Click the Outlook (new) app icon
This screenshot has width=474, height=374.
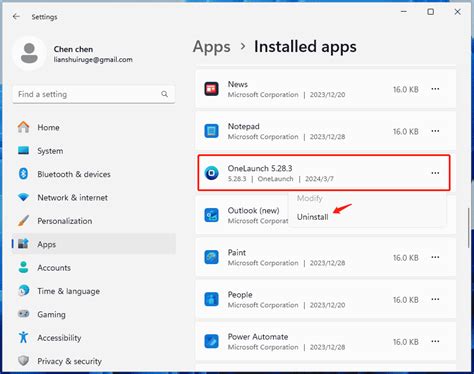211,215
